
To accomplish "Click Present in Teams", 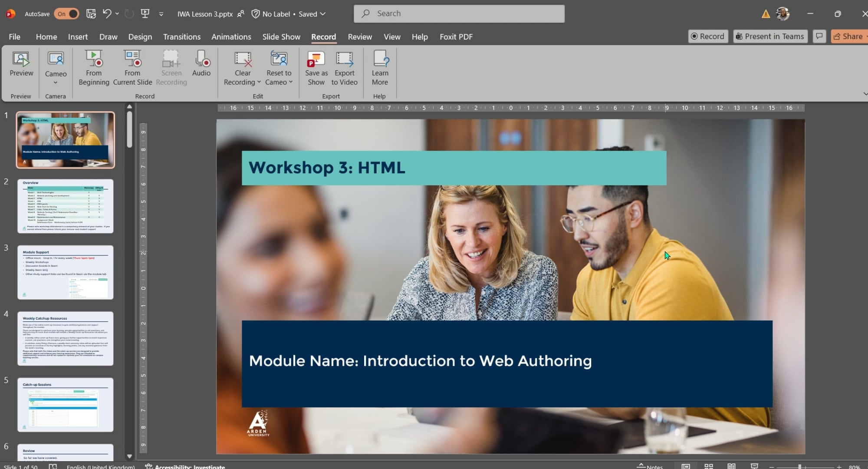I will coord(769,36).
